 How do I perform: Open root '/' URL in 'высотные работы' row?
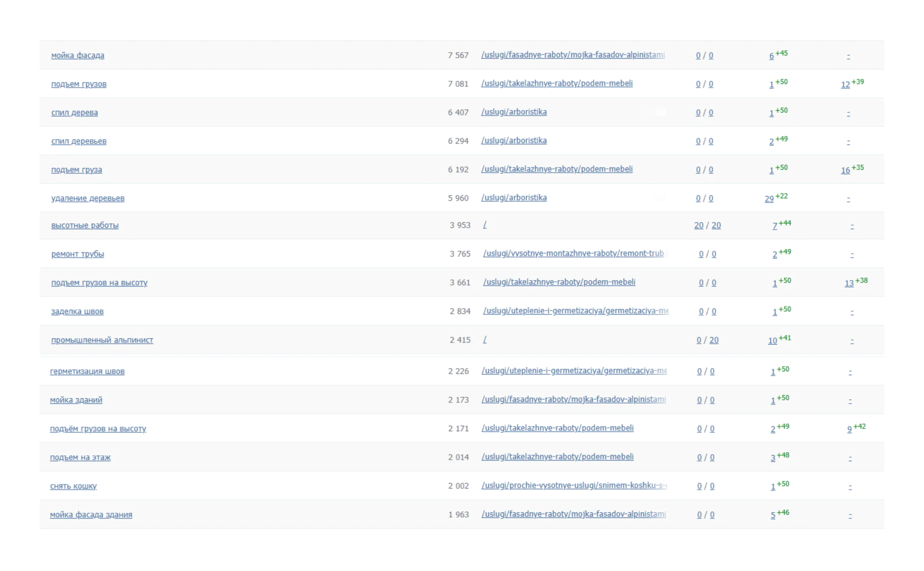point(485,225)
